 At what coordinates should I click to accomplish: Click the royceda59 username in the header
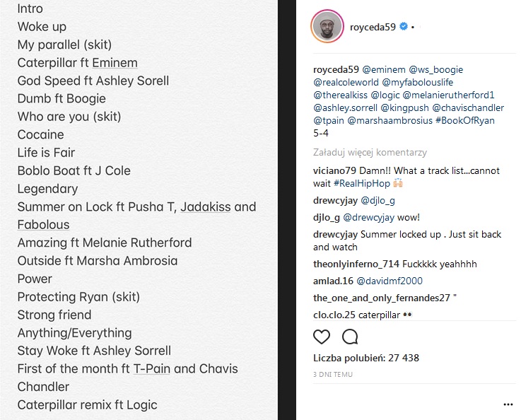click(x=373, y=27)
